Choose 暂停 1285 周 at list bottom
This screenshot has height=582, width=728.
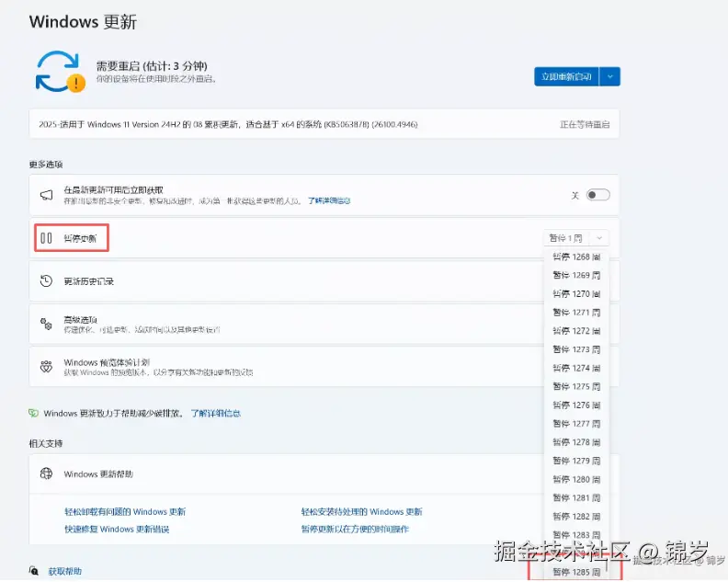(x=576, y=572)
